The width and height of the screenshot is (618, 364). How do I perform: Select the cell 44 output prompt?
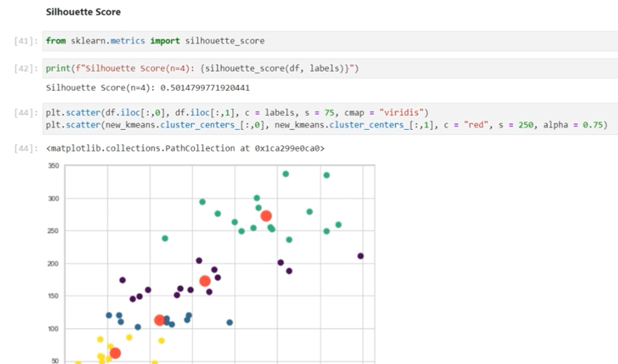pyautogui.click(x=25, y=148)
